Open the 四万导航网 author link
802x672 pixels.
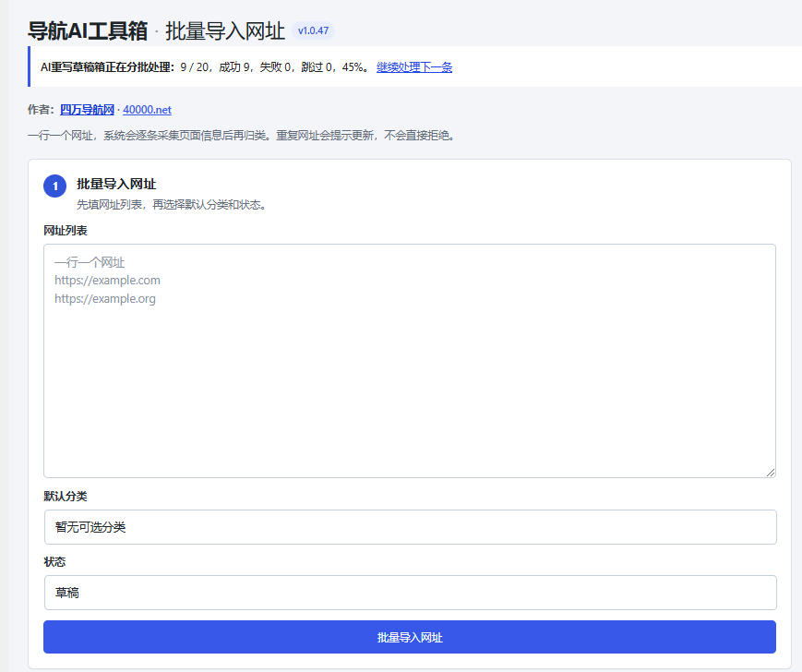tap(87, 110)
